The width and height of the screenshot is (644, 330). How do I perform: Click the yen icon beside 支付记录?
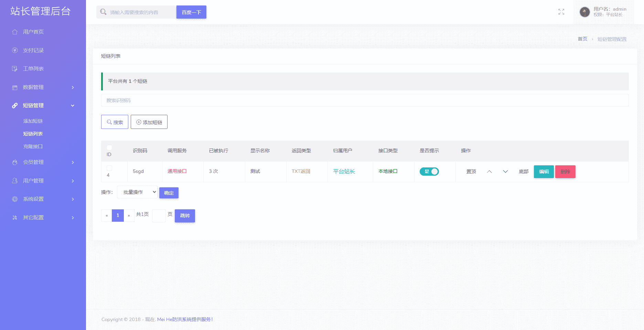(x=15, y=51)
